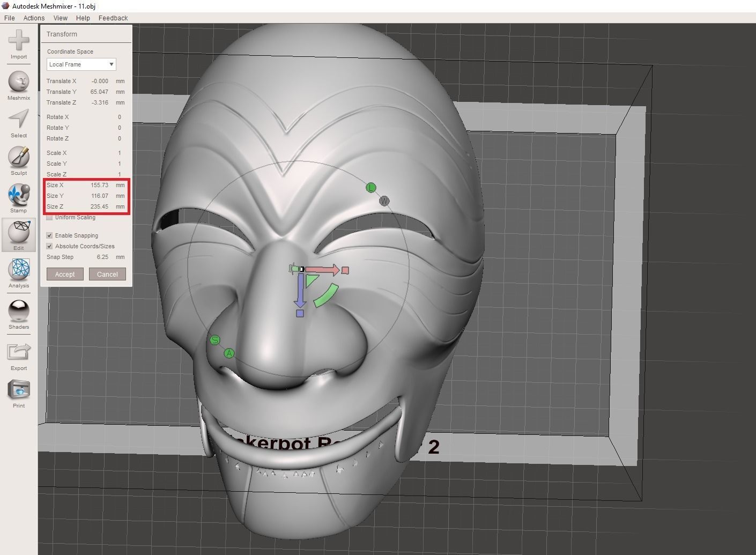Screen dimensions: 756x555
Task: Click the red X-axis arrow on gizmo
Action: tap(323, 270)
